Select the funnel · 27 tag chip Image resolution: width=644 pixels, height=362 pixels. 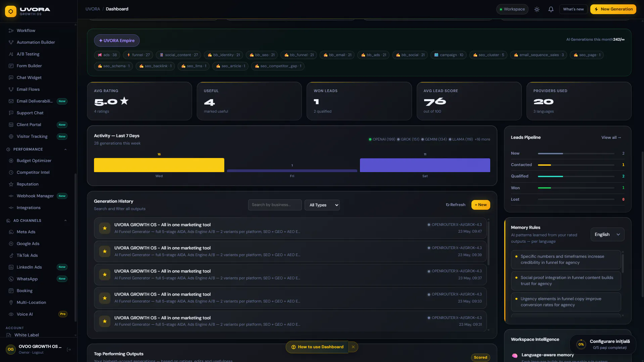(x=138, y=55)
